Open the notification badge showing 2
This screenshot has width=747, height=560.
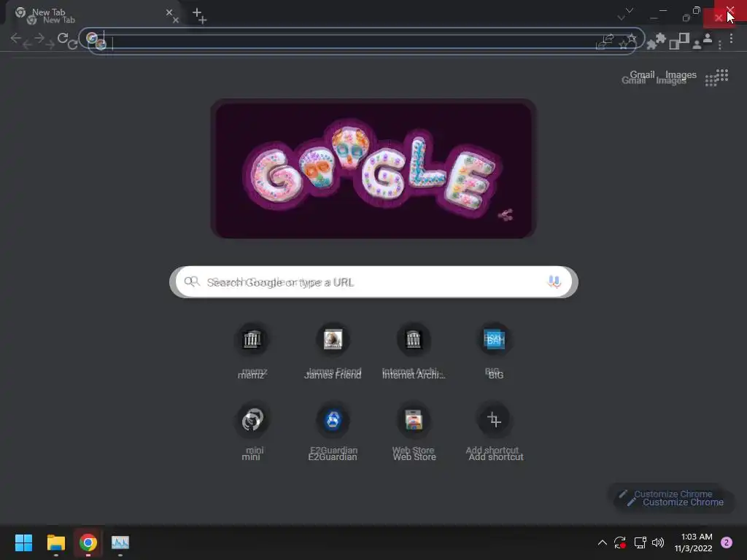click(727, 542)
